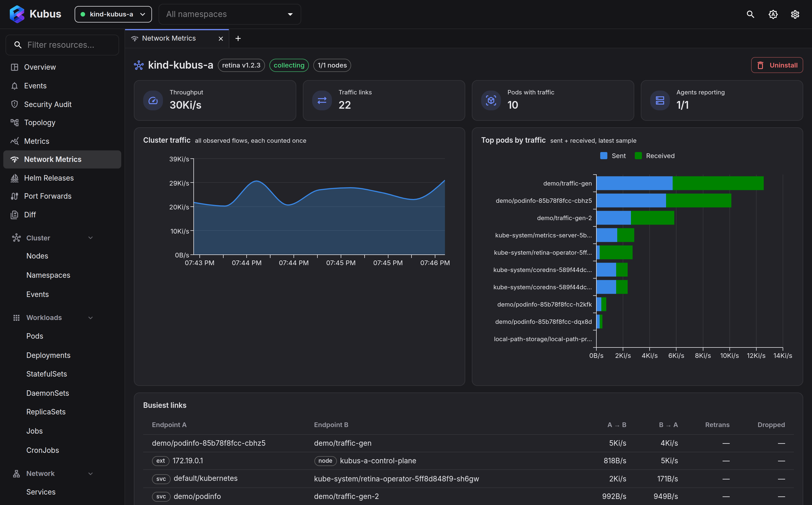
Task: Click the Port Forwards icon
Action: pyautogui.click(x=14, y=196)
